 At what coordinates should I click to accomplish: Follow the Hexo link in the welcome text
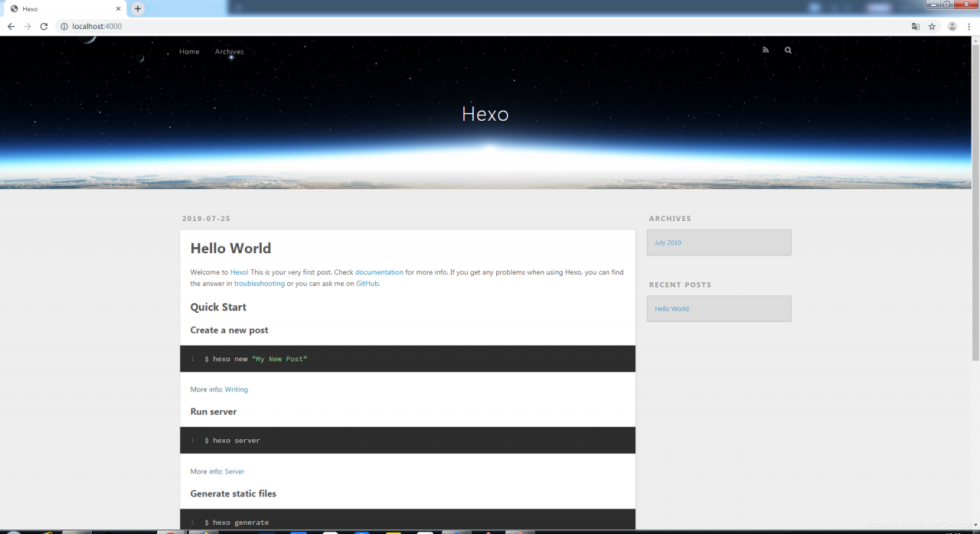click(x=239, y=272)
